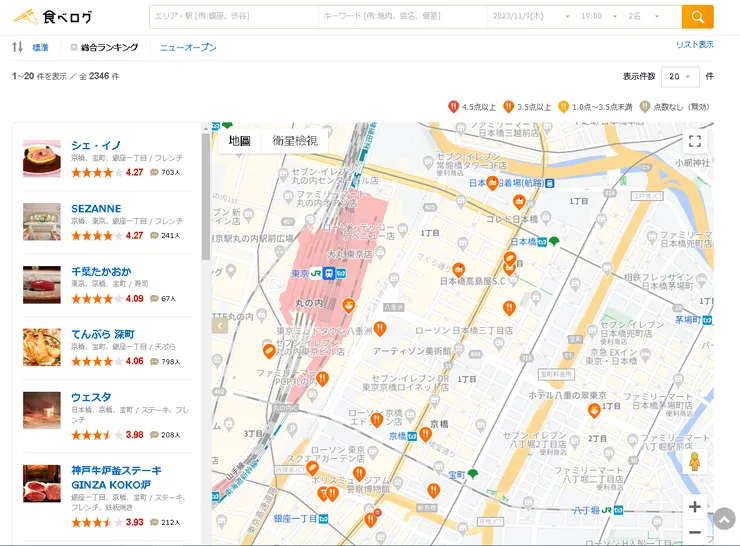The width and height of the screenshot is (740, 546).
Task: Select the 標準 sort option
Action: click(x=40, y=47)
